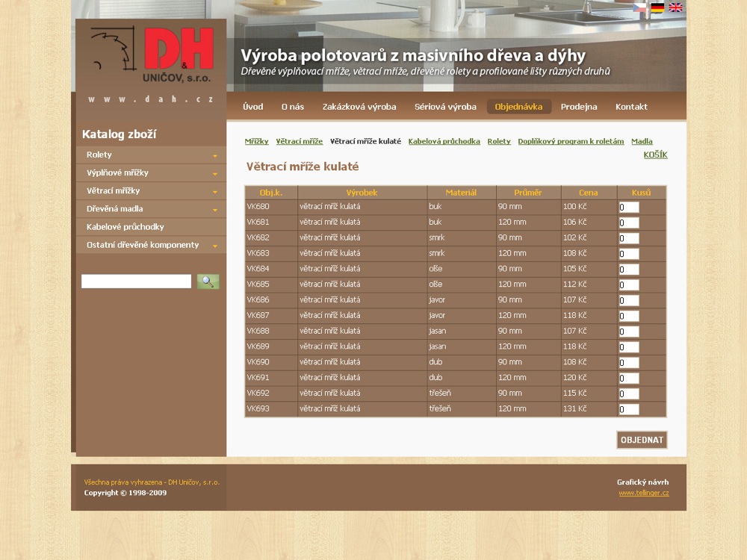Switch language to English flag
Screen dimensions: 747x560
coord(675,7)
